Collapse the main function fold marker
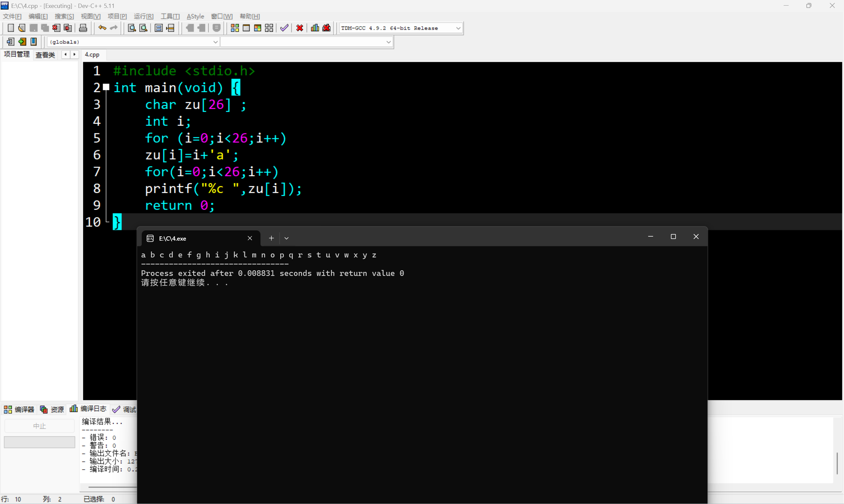The width and height of the screenshot is (844, 504). [106, 87]
